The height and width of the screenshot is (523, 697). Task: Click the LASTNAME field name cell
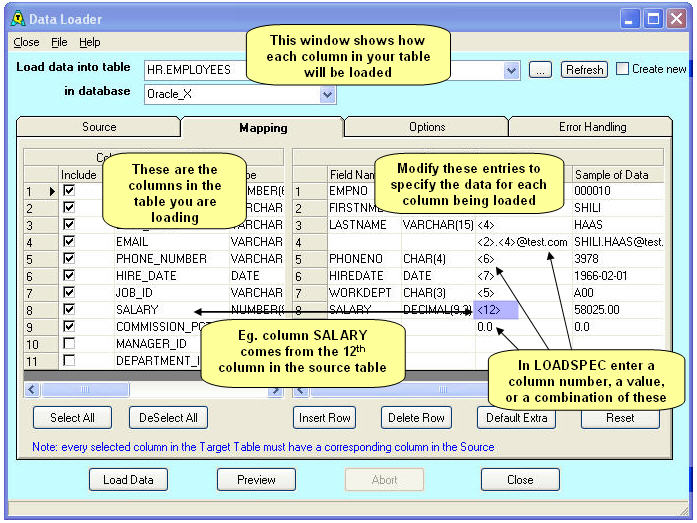[364, 225]
